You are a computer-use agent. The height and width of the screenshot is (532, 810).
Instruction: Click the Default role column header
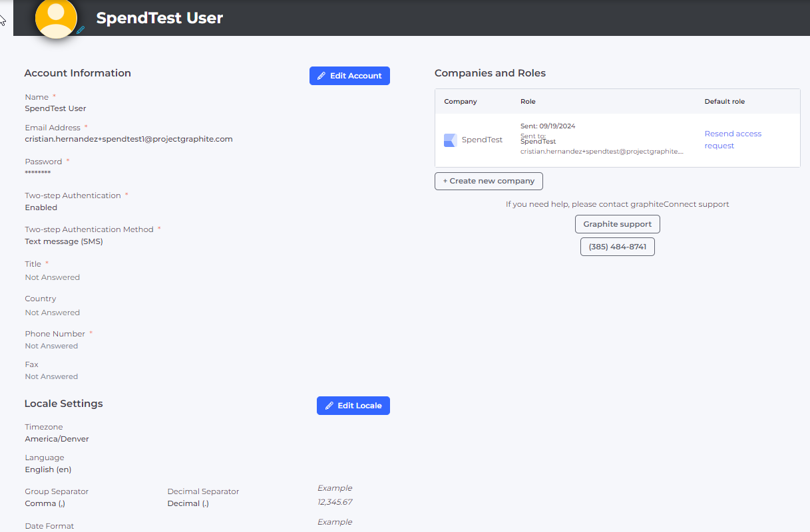724,102
